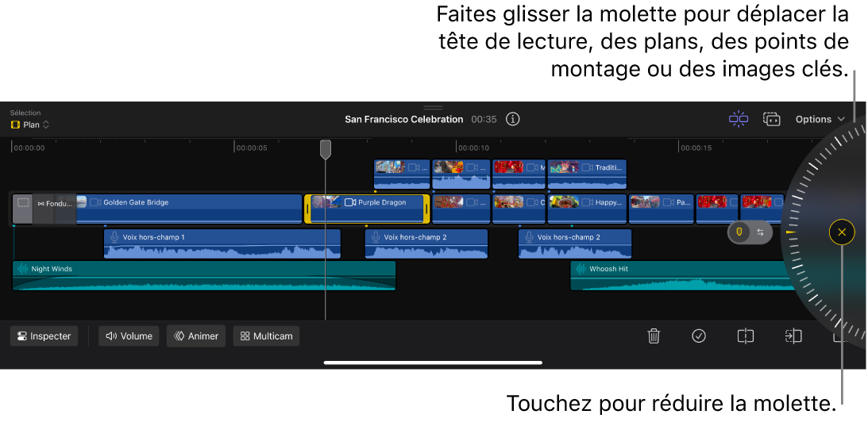
Task: Select the Whoosh Hit audio clip
Action: pos(681,275)
